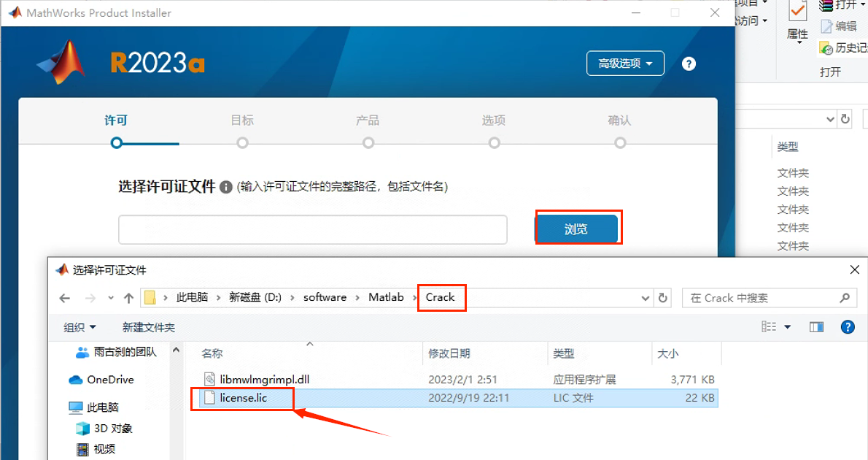The width and height of the screenshot is (868, 460).
Task: Click the folder icon in address bar
Action: pos(150,298)
